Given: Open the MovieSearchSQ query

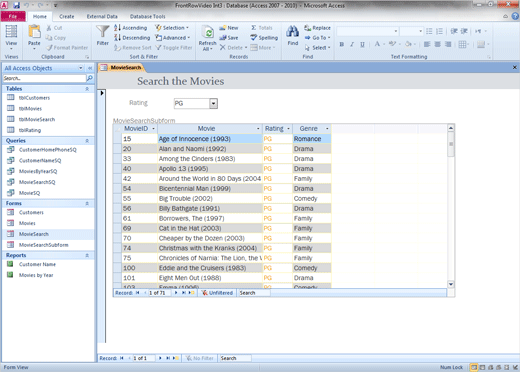Looking at the screenshot, I should [x=37, y=182].
